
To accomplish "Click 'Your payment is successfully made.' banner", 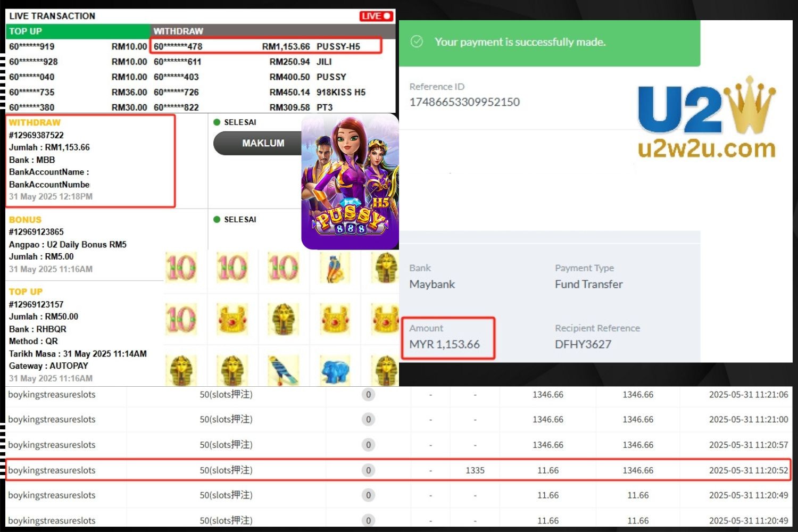I will (x=550, y=43).
